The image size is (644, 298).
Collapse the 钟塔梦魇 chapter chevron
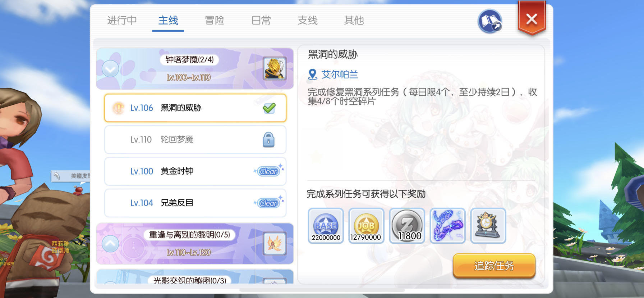110,69
